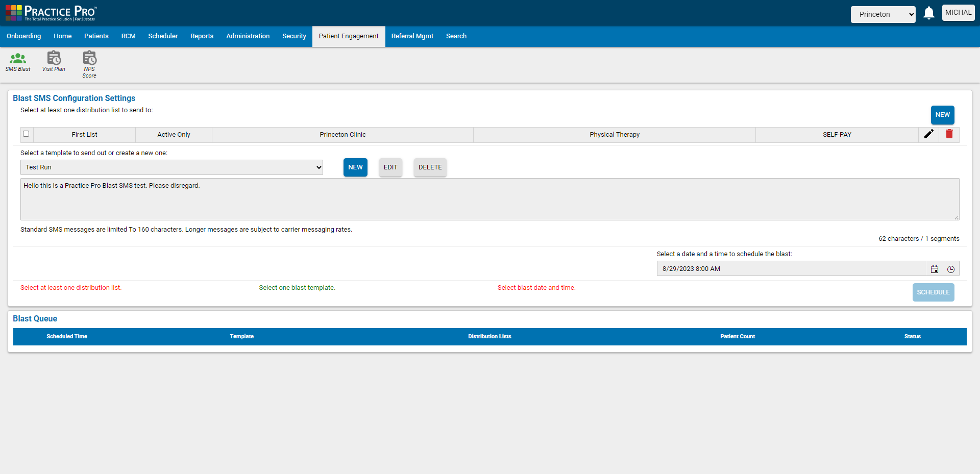980x474 pixels.
Task: Check the First List distribution checkbox
Action: pos(26,134)
